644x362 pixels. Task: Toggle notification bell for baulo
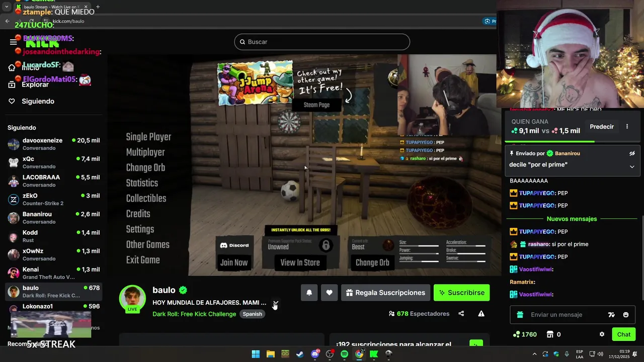(309, 293)
